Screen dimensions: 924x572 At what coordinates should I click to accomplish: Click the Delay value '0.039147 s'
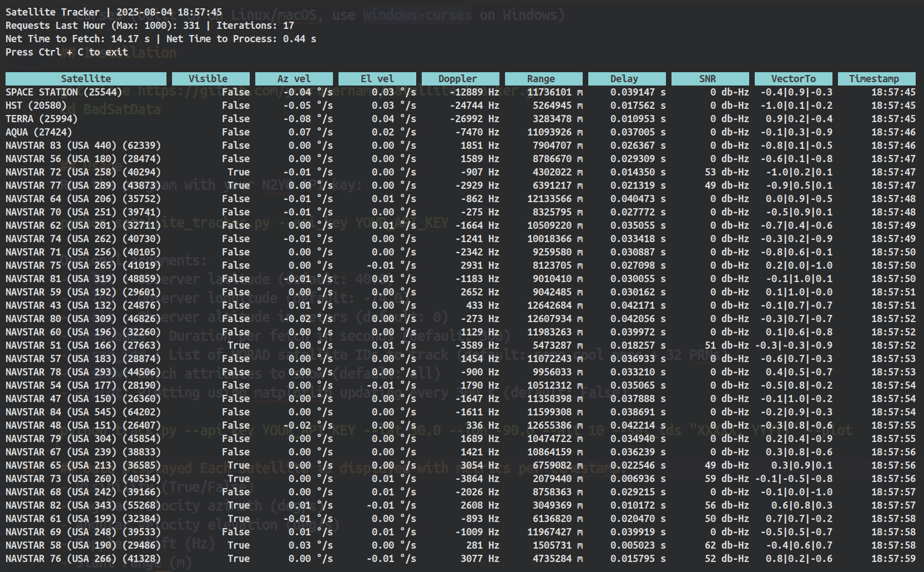point(638,92)
